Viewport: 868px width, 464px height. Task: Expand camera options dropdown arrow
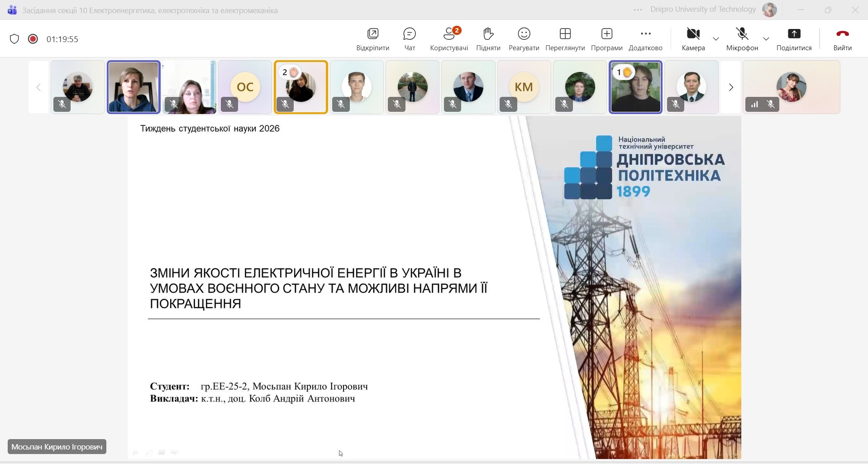point(716,39)
